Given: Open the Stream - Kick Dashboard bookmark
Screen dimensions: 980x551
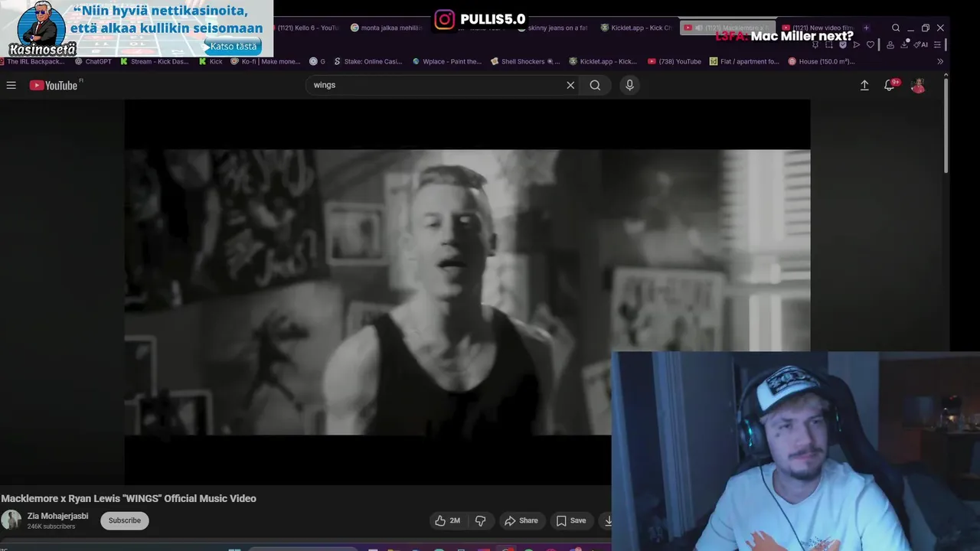Looking at the screenshot, I should tap(155, 61).
